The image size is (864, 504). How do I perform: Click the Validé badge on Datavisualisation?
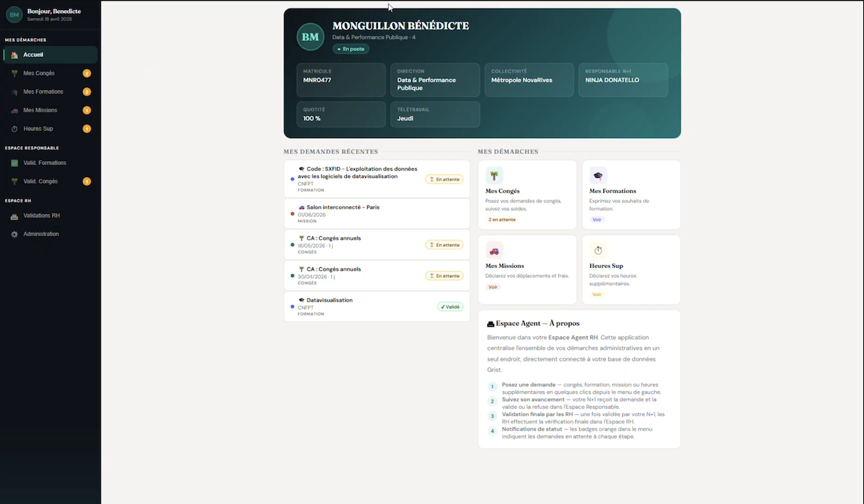click(450, 306)
